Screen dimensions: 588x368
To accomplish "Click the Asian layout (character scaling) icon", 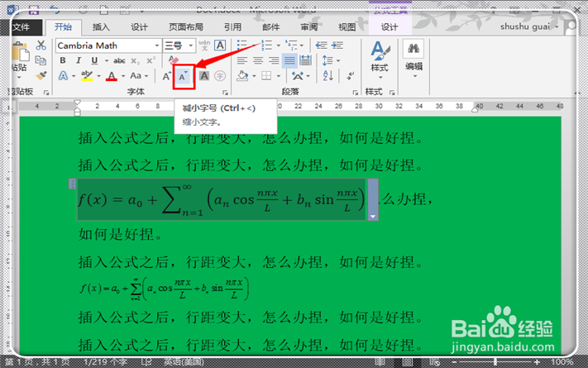I will 298,76.
